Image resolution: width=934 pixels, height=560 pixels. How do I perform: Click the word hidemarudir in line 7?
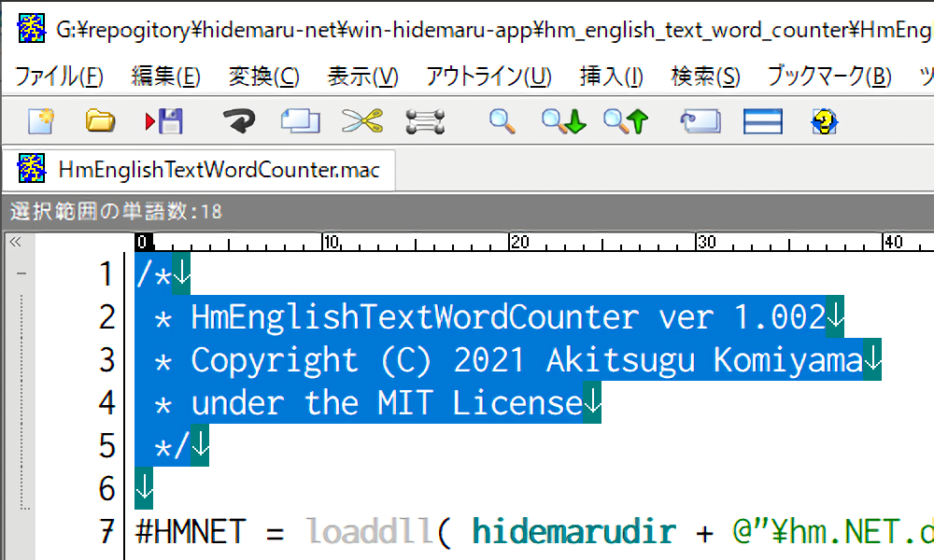point(573,532)
